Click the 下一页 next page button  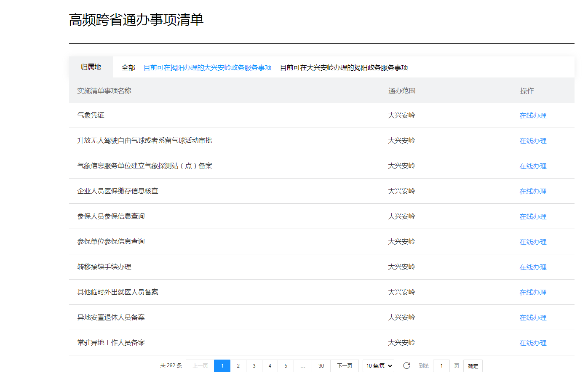click(345, 366)
